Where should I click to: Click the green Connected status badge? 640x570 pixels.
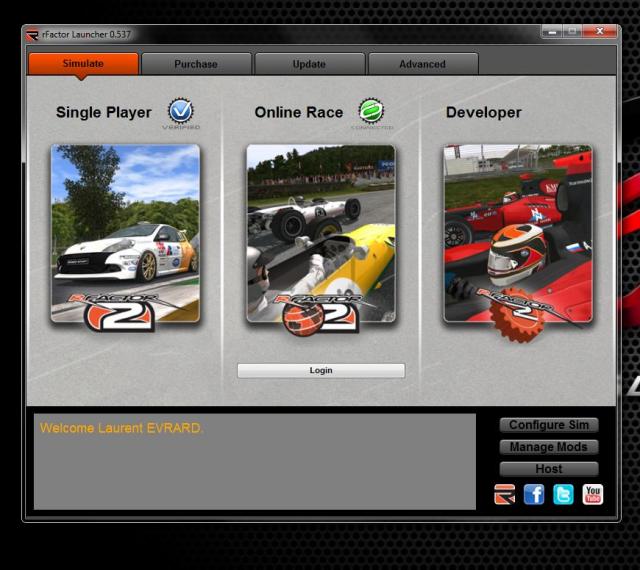371,111
